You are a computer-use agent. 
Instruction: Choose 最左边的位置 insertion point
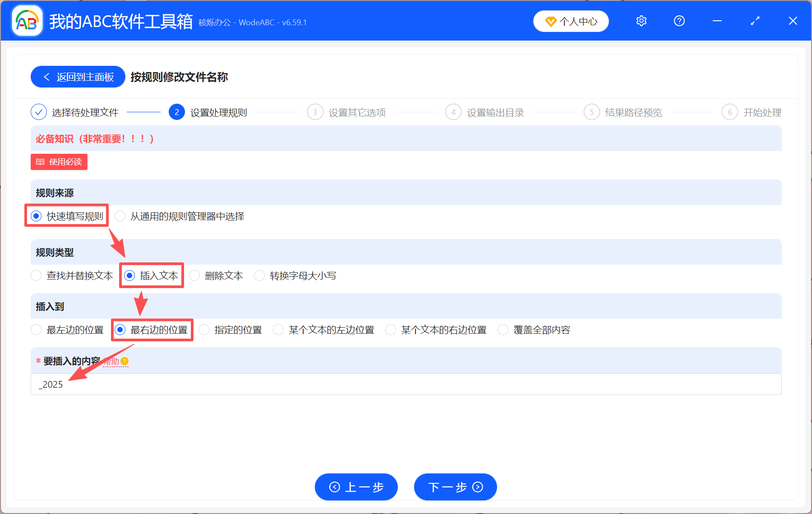[x=36, y=330]
